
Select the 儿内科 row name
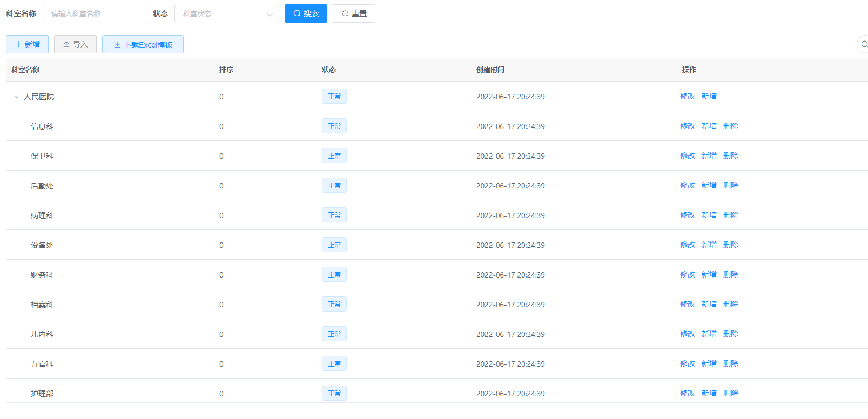tap(42, 334)
